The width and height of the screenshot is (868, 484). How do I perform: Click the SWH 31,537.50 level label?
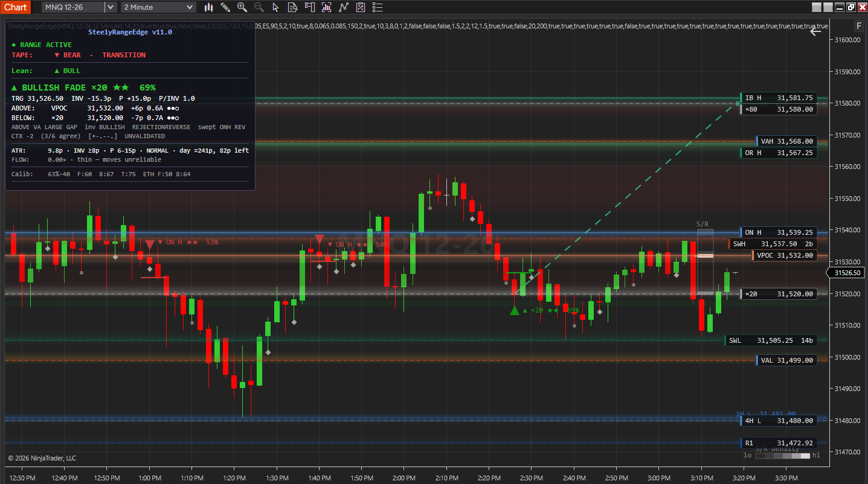773,244
